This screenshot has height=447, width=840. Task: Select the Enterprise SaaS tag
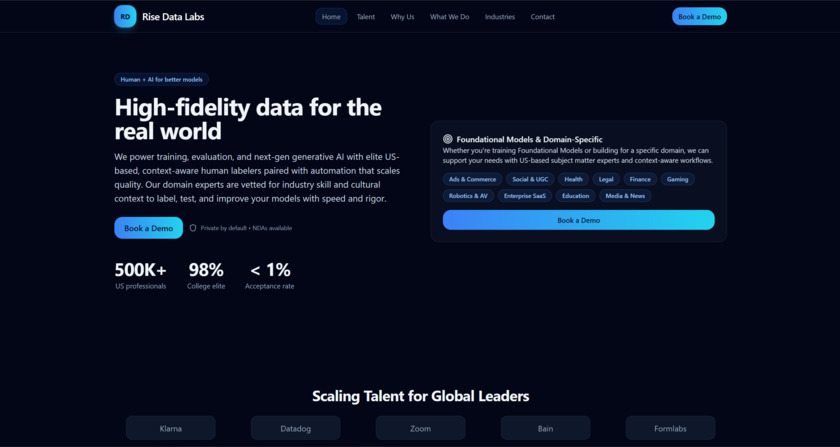[525, 196]
